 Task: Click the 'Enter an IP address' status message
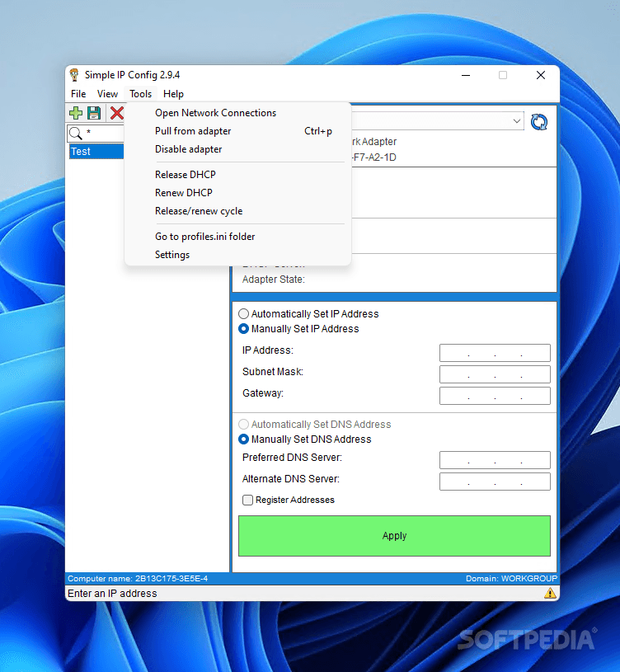click(x=112, y=594)
